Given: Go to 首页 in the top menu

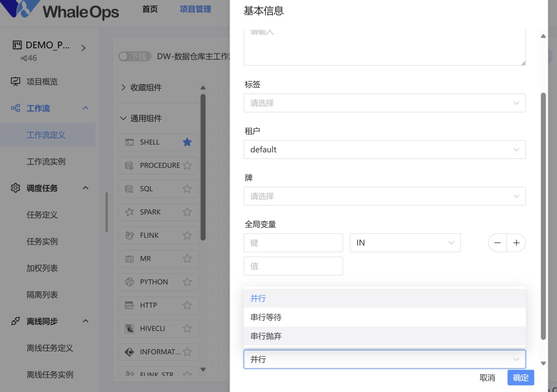Looking at the screenshot, I should point(149,9).
